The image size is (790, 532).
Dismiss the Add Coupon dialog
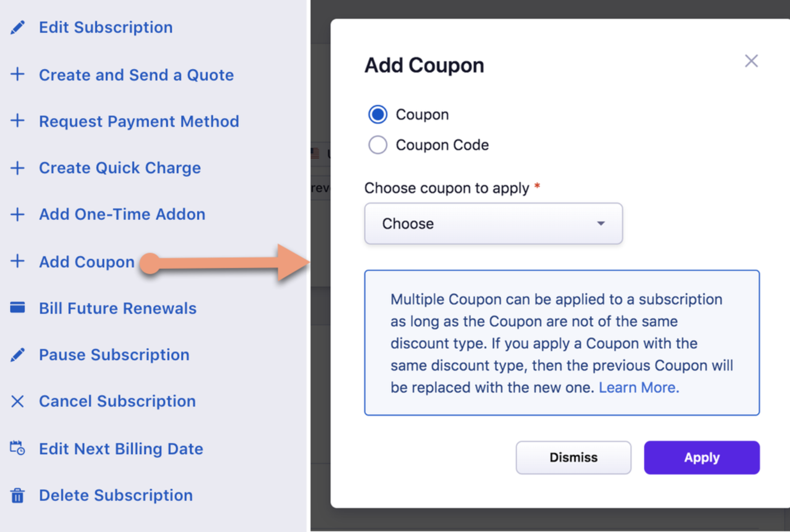(x=573, y=457)
